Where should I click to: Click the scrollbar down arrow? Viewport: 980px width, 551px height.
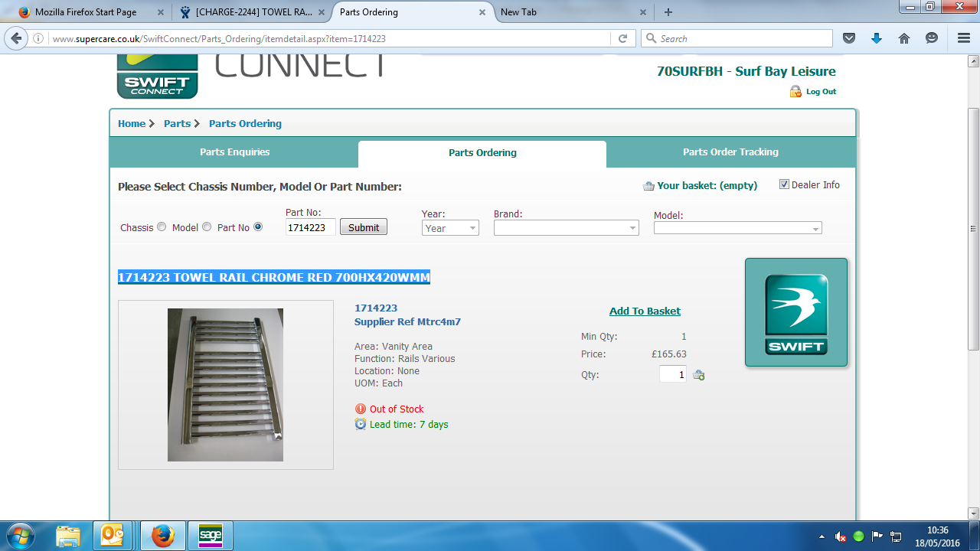[x=973, y=513]
